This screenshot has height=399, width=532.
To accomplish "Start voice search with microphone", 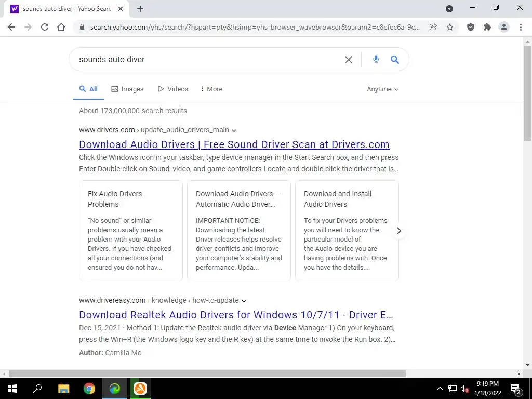I will [376, 59].
